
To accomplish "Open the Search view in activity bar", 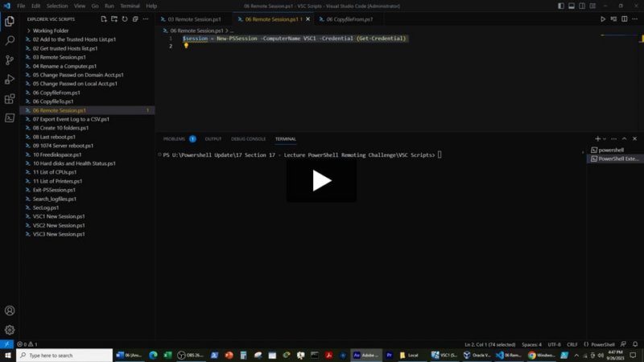I will coord(10,40).
